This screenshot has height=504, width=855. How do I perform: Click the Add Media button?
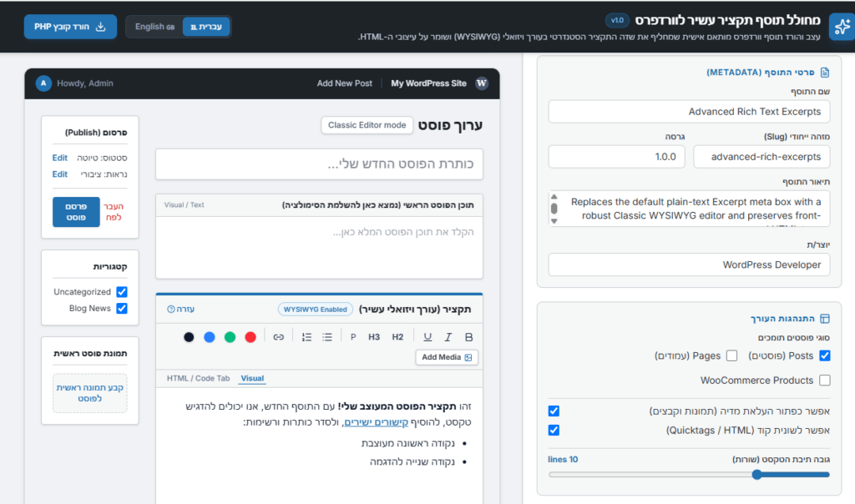(447, 357)
